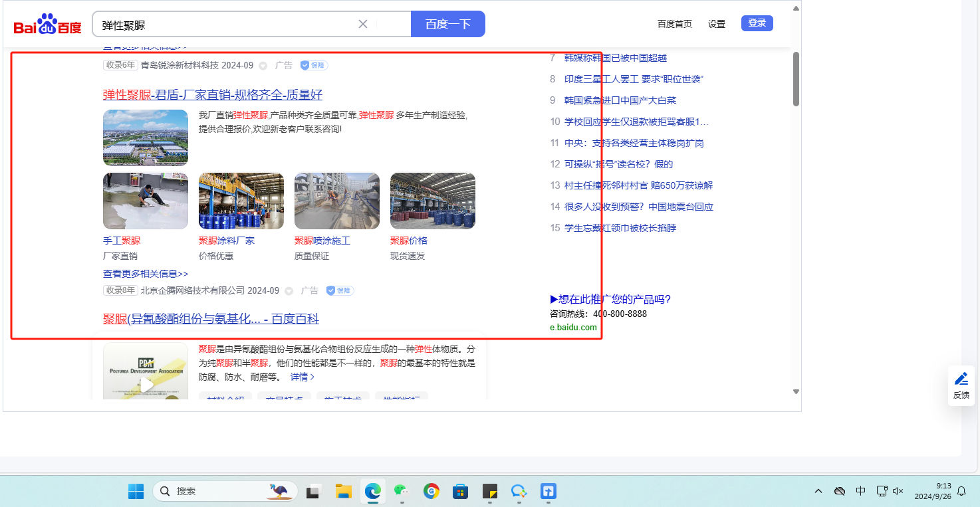This screenshot has width=980, height=507.
Task: Expand the dropdown arrow beside 北京企腾网络技术有限公司 2024-09
Action: point(289,291)
